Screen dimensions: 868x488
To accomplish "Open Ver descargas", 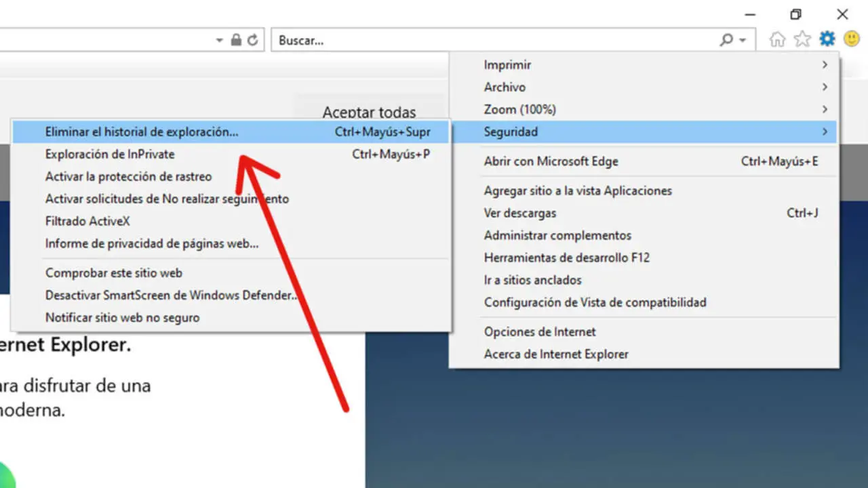I will point(644,213).
